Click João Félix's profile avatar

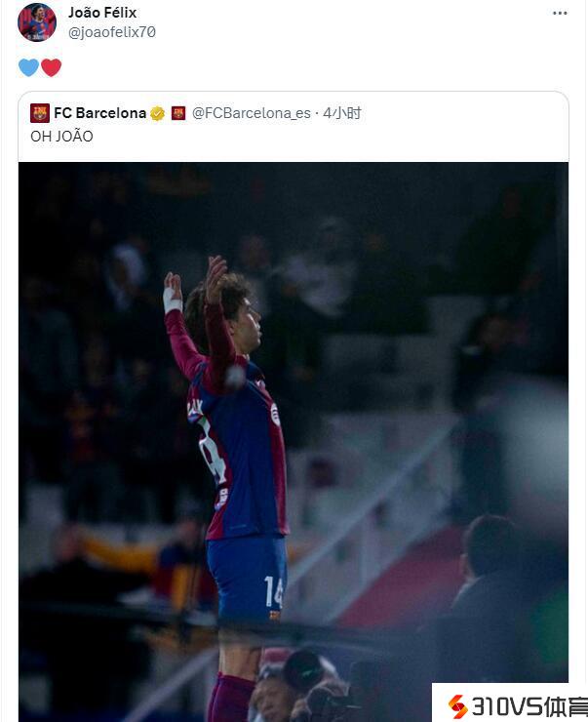pos(37,22)
